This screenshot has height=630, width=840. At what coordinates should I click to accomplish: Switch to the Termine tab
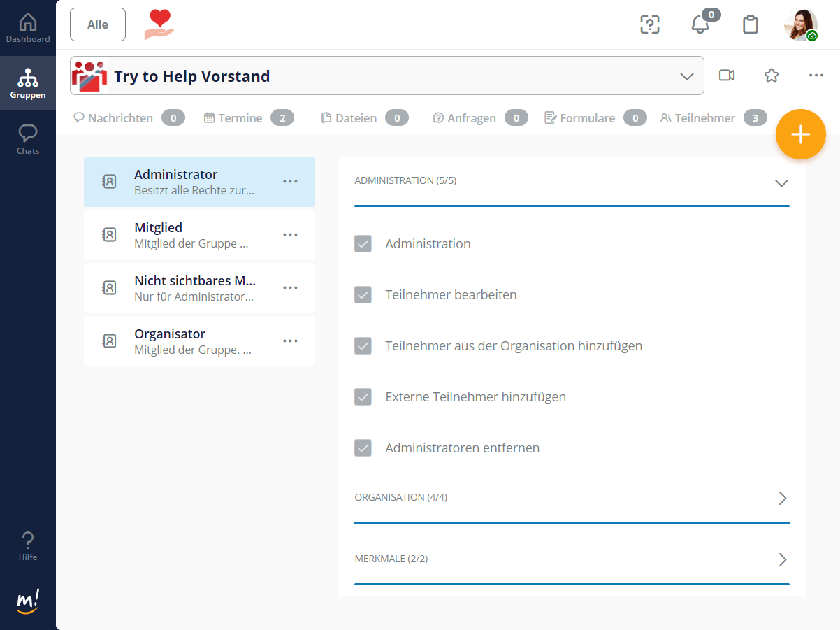coord(240,118)
